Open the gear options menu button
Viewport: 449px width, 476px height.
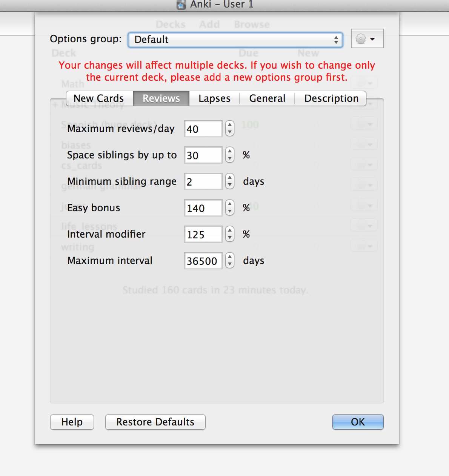coord(367,39)
